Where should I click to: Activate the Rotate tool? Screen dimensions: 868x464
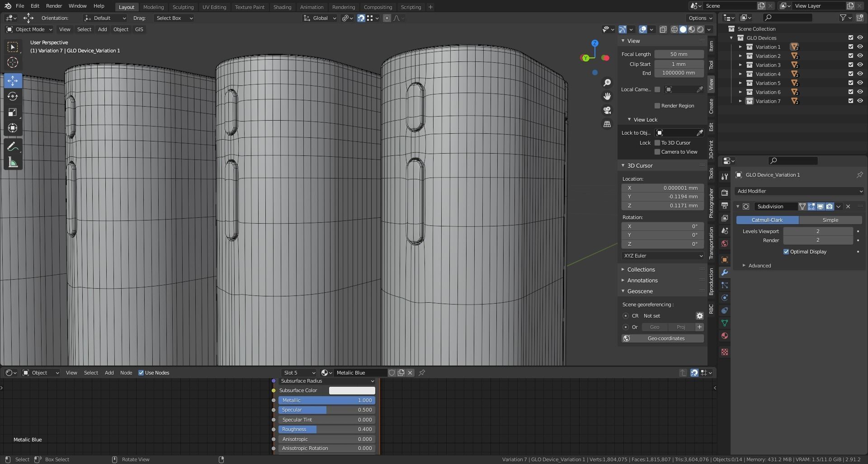(x=13, y=96)
